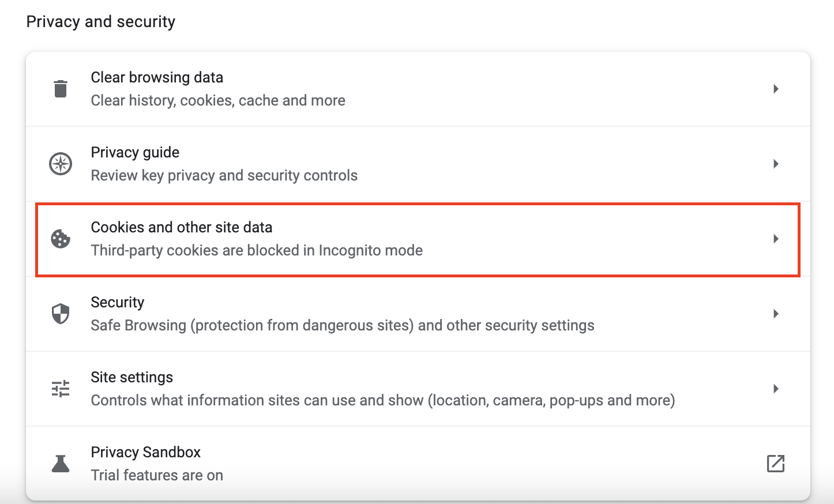The image size is (834, 504).
Task: Click 'Third-party cookies are blocked in Incognito mode' text
Action: click(x=257, y=250)
